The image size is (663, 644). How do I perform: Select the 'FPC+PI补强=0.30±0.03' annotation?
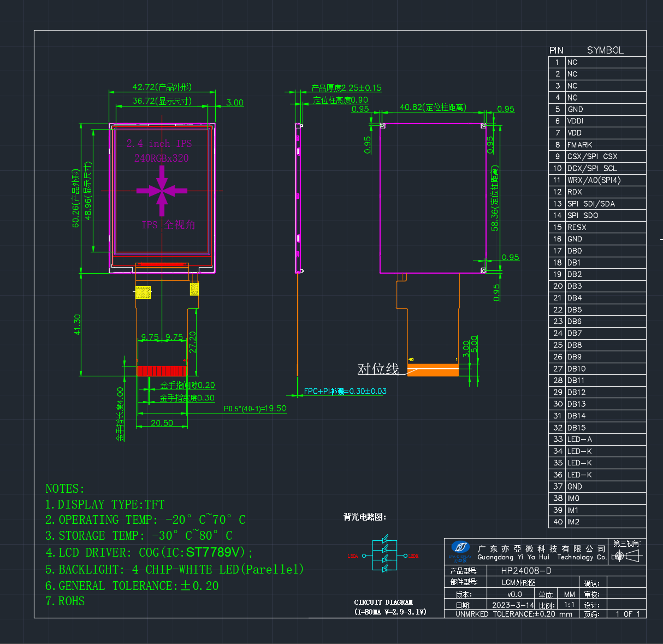[345, 391]
